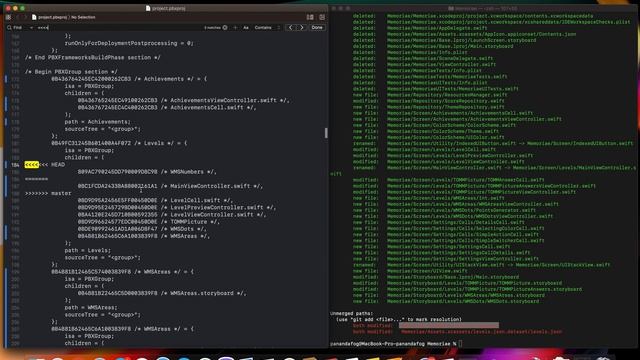640x360 pixels.
Task: Click terminal line new file SettingsViewController.swift
Action: [x=446, y=258]
